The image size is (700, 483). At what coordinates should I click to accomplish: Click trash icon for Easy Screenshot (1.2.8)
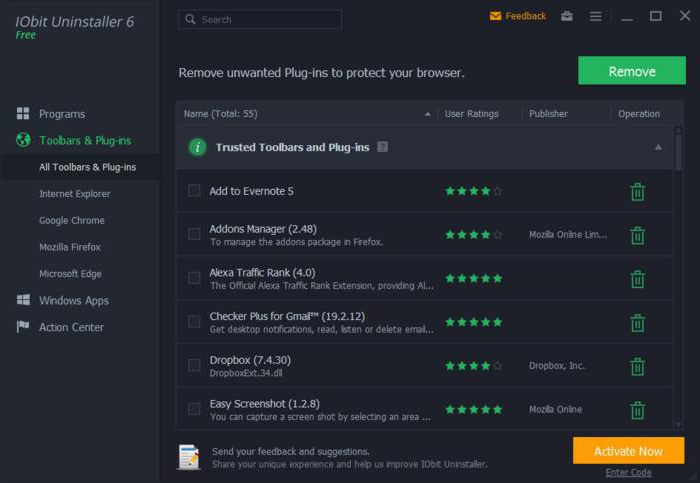pyautogui.click(x=638, y=410)
